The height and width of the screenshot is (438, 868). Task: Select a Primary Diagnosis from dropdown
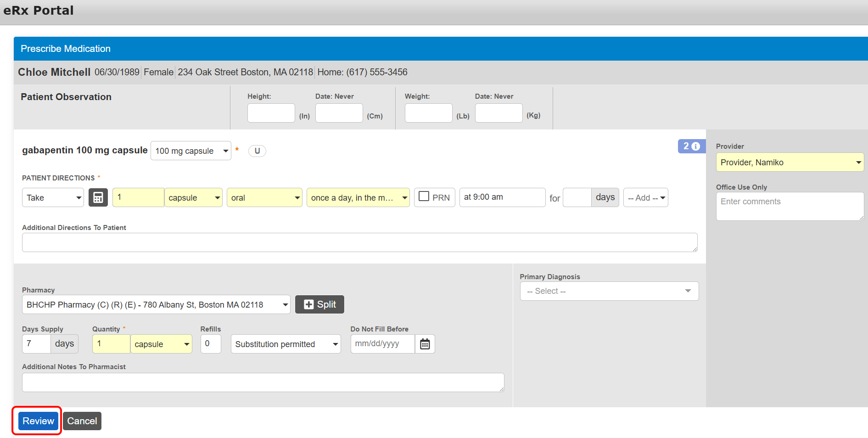point(609,291)
